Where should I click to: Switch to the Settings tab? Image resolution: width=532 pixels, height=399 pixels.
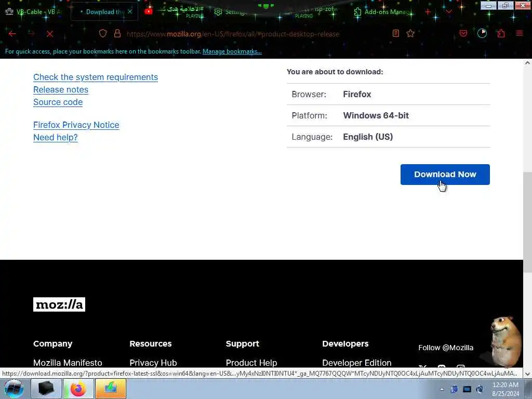click(x=231, y=12)
